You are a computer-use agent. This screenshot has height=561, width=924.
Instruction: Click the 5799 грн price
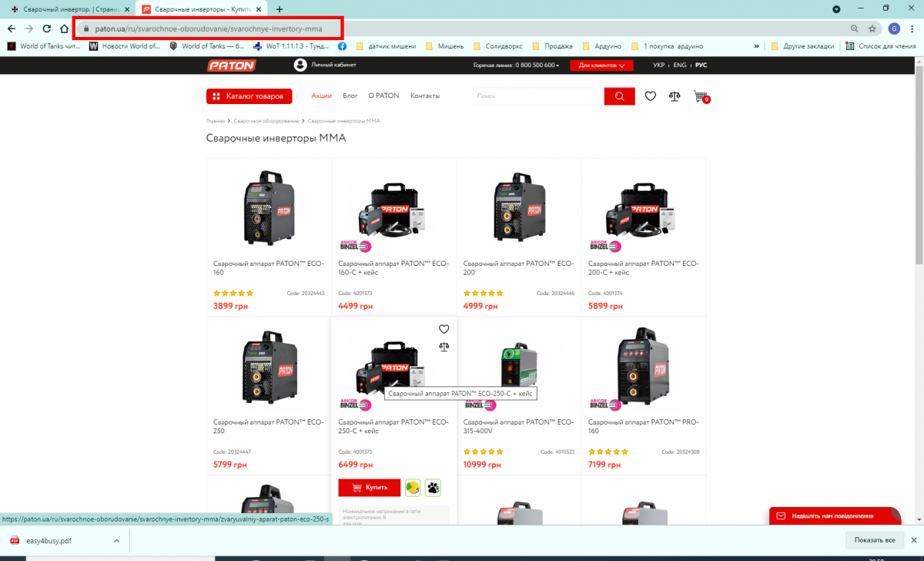pyautogui.click(x=229, y=465)
